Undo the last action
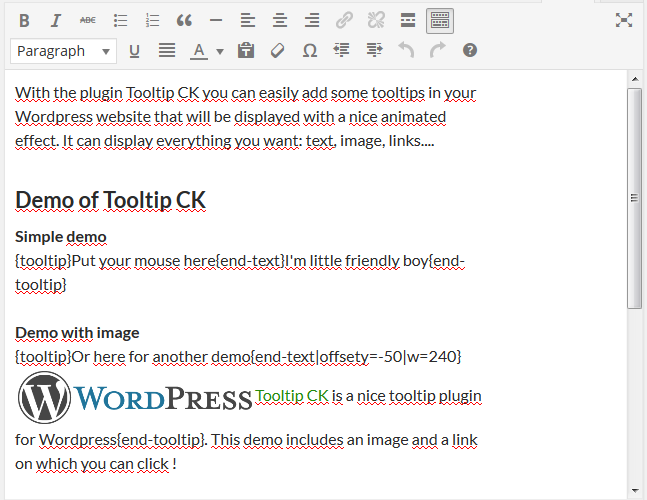This screenshot has width=647, height=500. click(406, 50)
